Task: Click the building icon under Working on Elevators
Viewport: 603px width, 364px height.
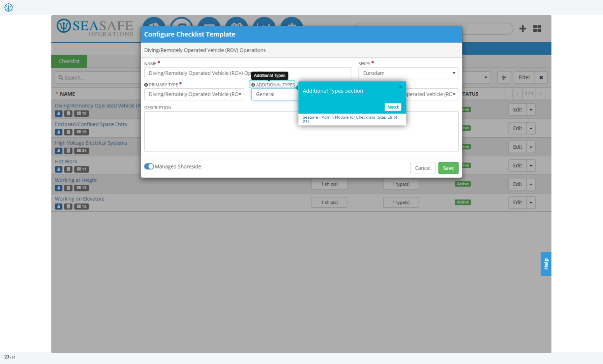Action: coord(68,207)
